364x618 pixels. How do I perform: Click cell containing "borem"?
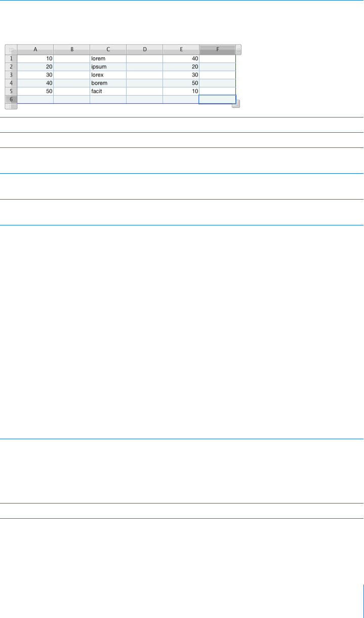108,83
